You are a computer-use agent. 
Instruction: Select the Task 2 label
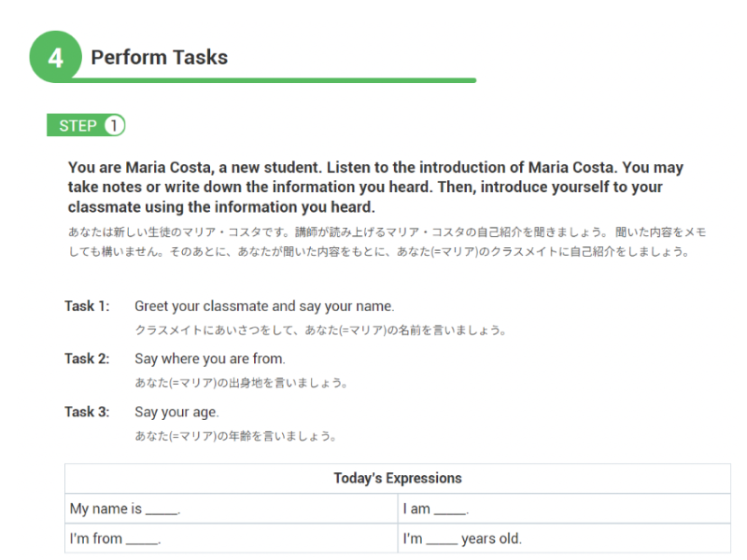(x=87, y=358)
